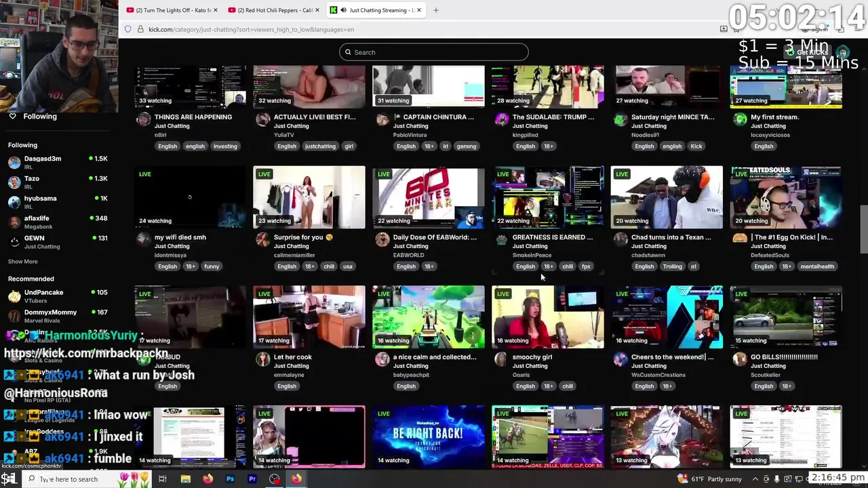The width and height of the screenshot is (868, 488).
Task: Click the 'Trolling' tag under chadshawnn
Action: 673,266
